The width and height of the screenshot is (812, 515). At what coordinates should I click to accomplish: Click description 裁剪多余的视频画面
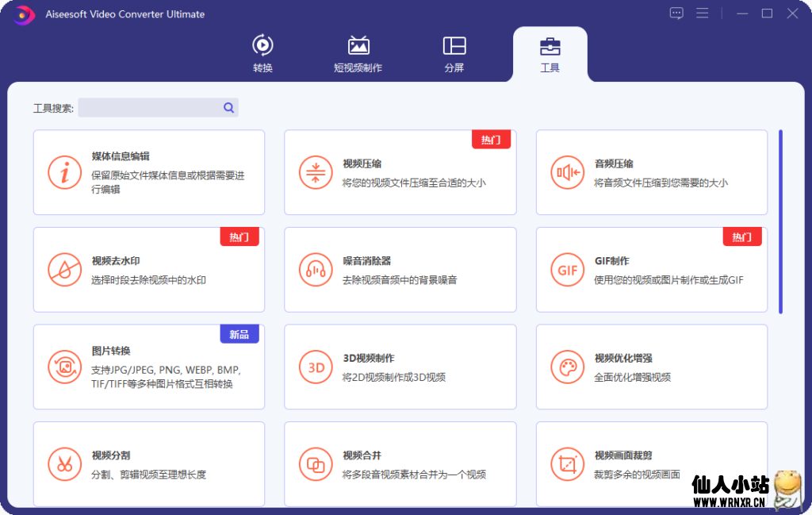(x=637, y=475)
